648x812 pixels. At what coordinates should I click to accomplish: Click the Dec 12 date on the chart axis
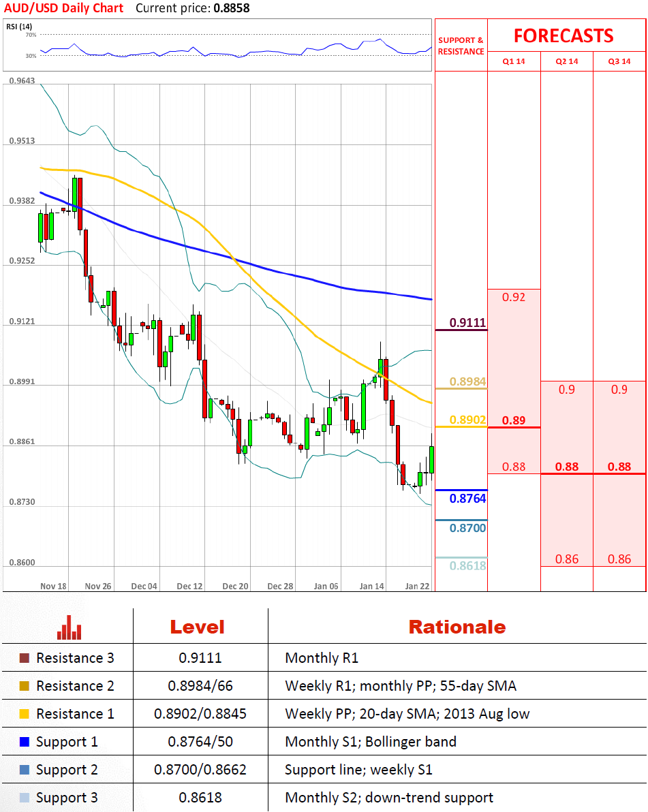pos(189,586)
